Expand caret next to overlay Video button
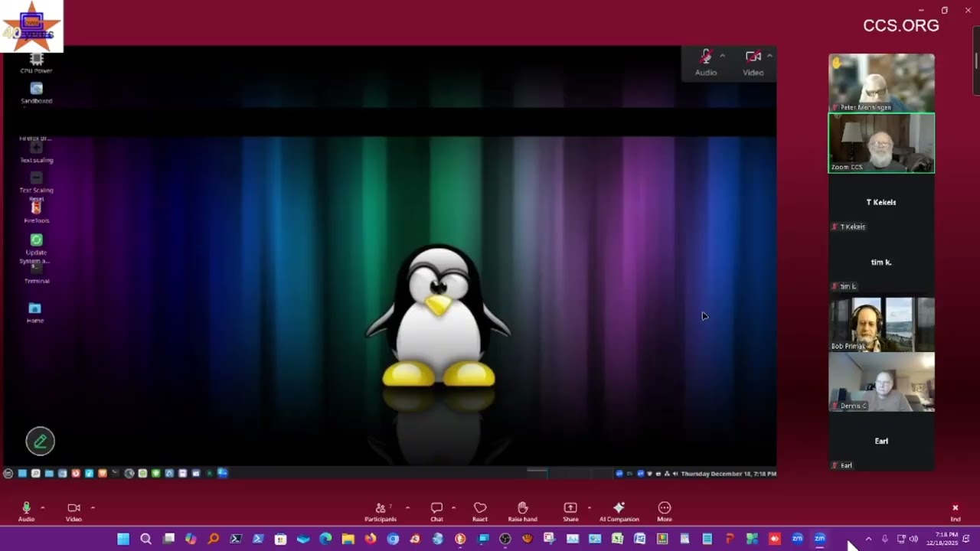980x551 pixels. pyautogui.click(x=769, y=55)
